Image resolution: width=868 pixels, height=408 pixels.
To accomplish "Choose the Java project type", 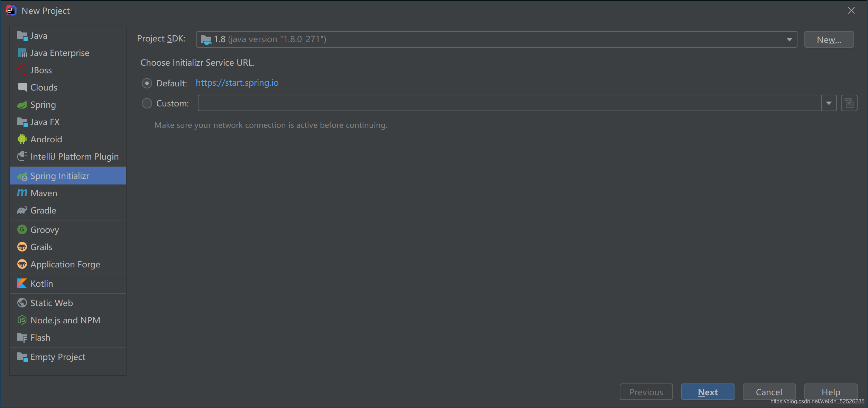I will [68, 36].
